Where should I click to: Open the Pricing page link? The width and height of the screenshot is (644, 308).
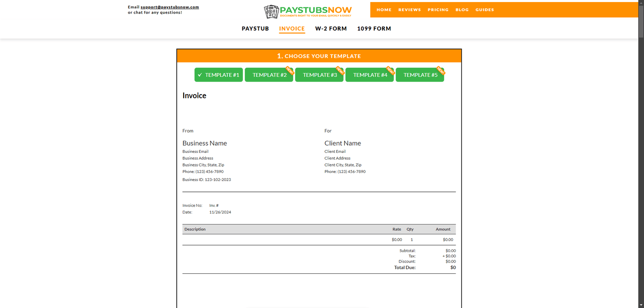point(438,10)
